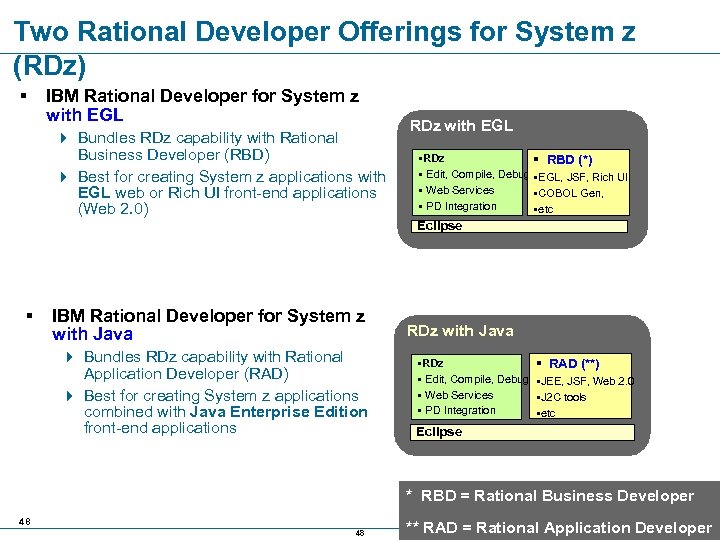This screenshot has height=540, width=720.
Task: Click the 'Eclipse' bar in RDz with Java diagram
Action: pyautogui.click(x=522, y=432)
